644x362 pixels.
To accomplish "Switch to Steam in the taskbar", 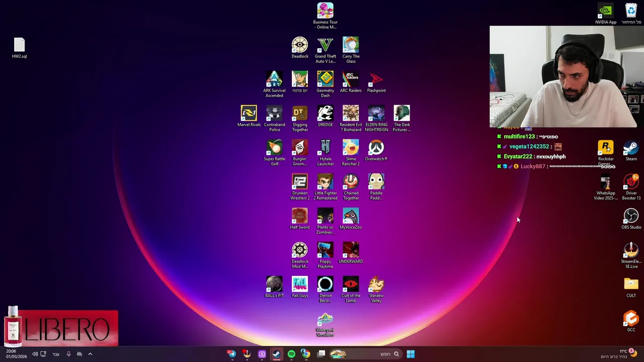I will tap(276, 354).
